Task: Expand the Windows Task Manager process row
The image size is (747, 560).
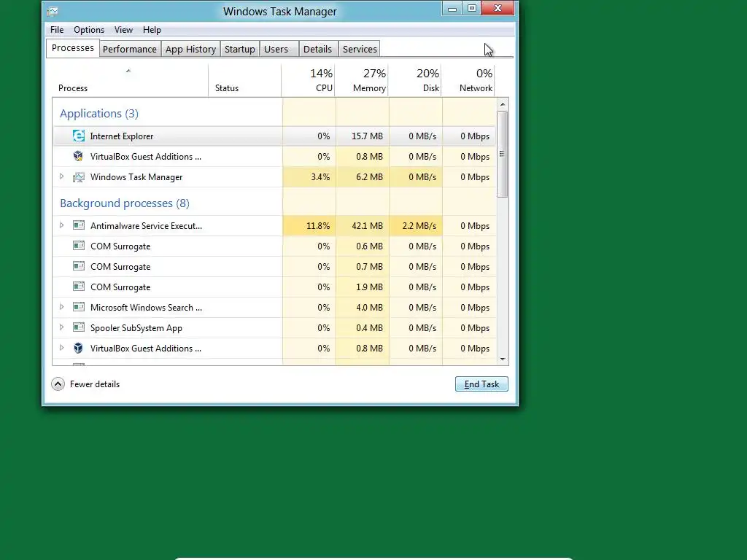Action: [61, 176]
